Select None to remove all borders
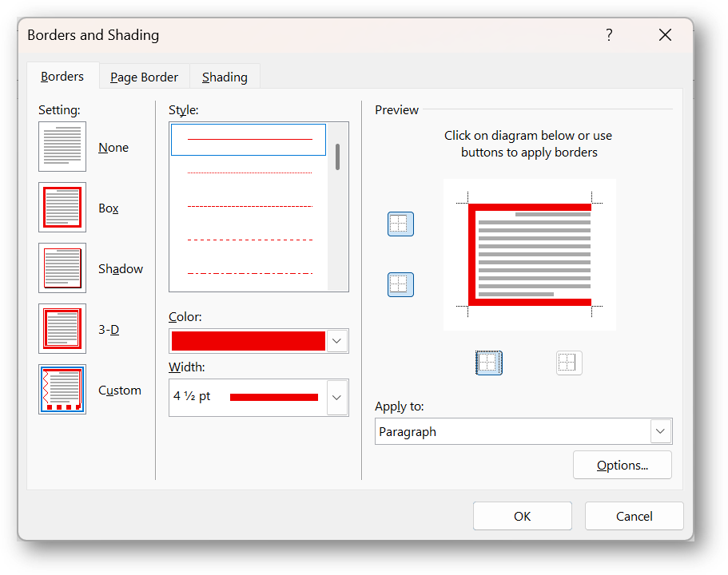The width and height of the screenshot is (728, 575). coord(62,147)
